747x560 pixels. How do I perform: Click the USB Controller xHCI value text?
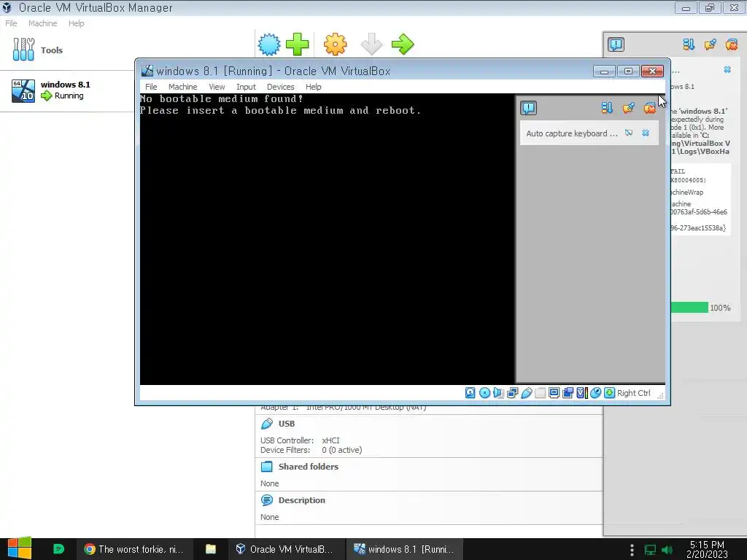click(330, 440)
